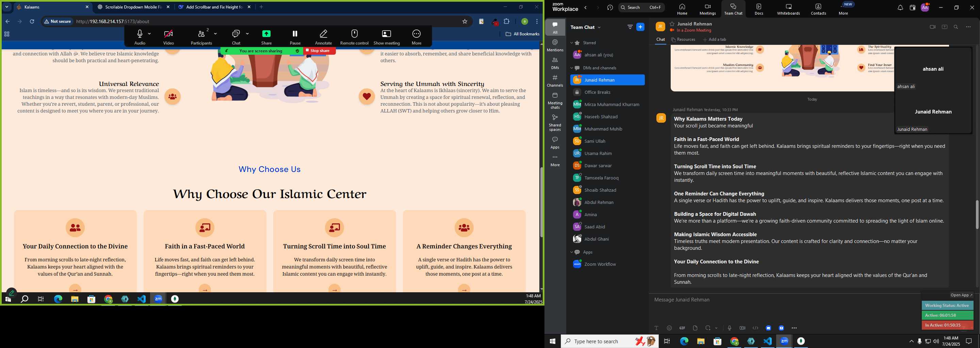Image resolution: width=980 pixels, height=348 pixels.
Task: Open Contacts tab in Zoom
Action: [818, 9]
